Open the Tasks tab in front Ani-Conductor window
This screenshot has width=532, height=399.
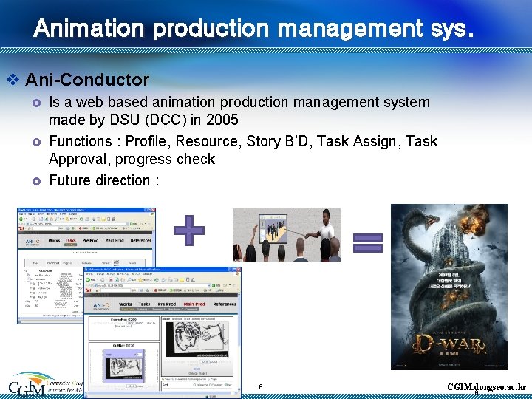145,304
